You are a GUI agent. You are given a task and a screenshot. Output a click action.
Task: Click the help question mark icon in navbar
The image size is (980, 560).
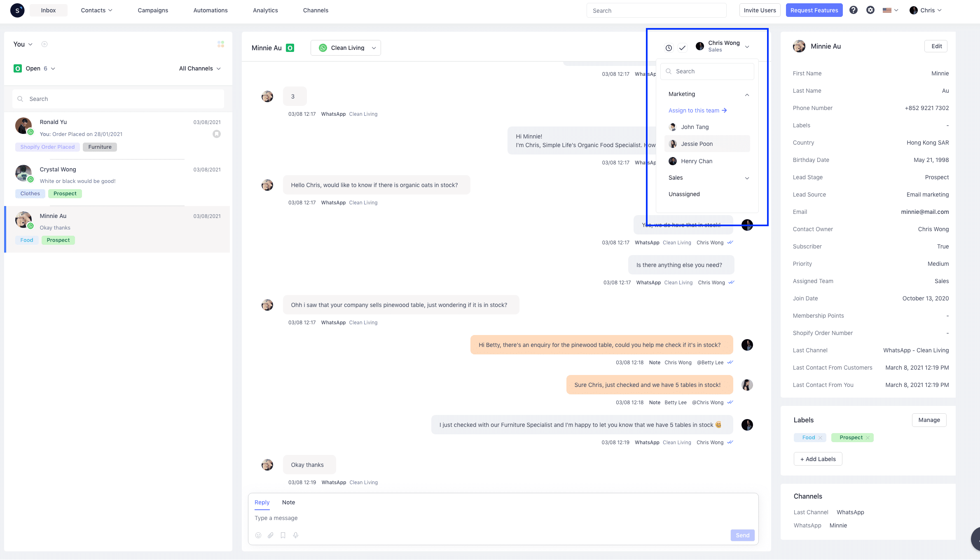pyautogui.click(x=854, y=10)
